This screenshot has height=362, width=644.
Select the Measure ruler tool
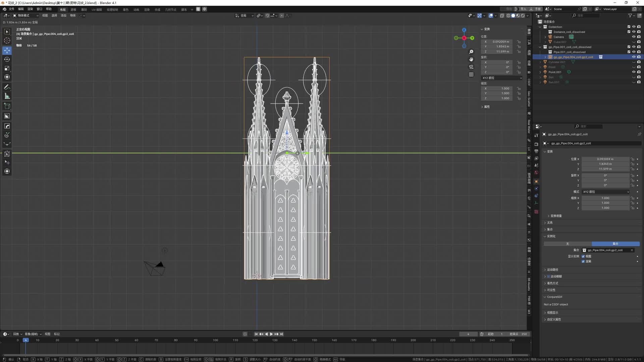(x=7, y=97)
